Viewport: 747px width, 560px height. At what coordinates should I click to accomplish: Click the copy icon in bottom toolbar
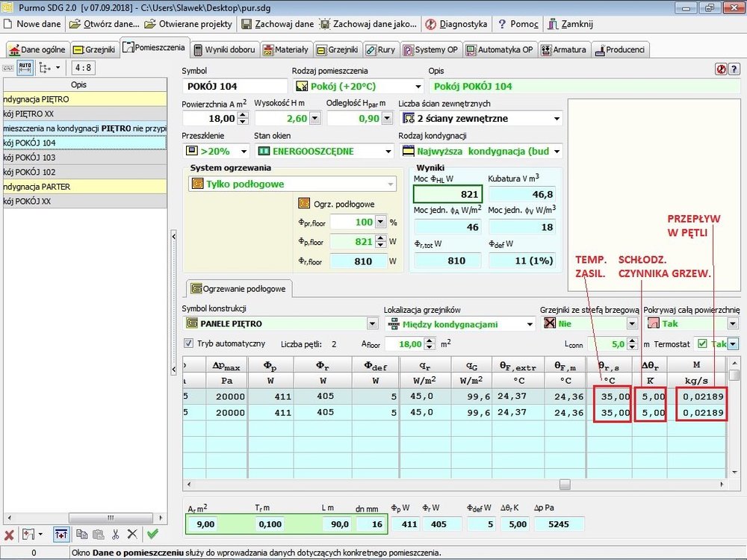tap(81, 534)
